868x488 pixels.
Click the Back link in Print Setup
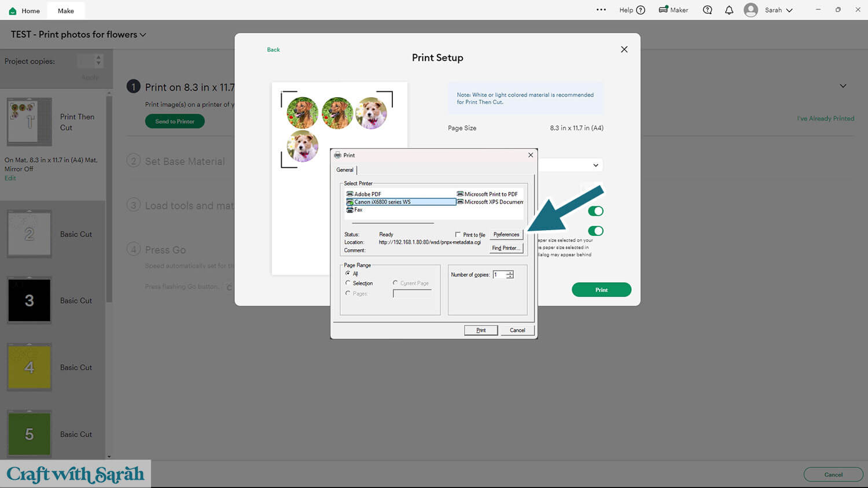[x=273, y=50]
